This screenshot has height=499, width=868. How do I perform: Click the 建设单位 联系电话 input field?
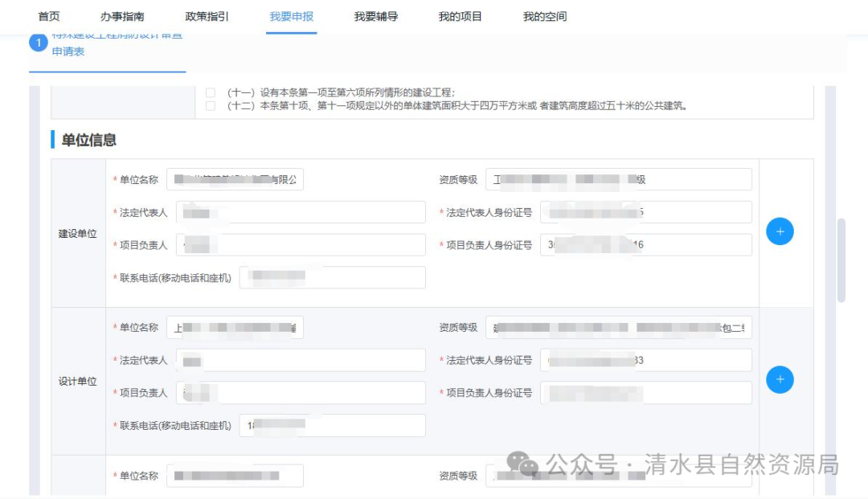(x=332, y=276)
